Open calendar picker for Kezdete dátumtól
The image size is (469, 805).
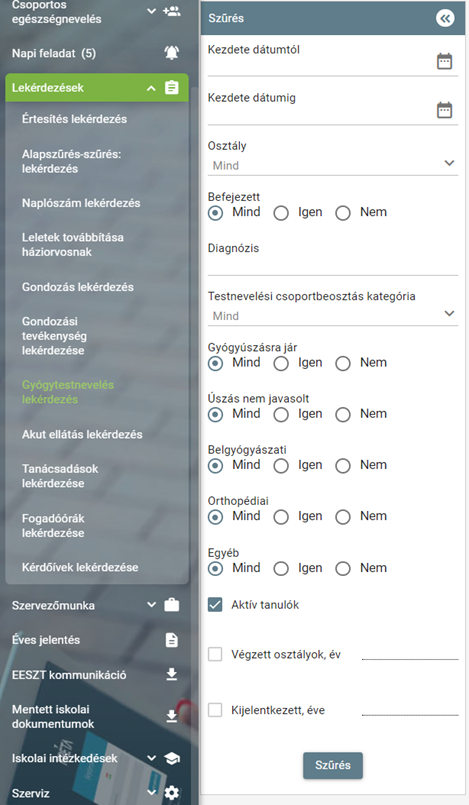(444, 61)
